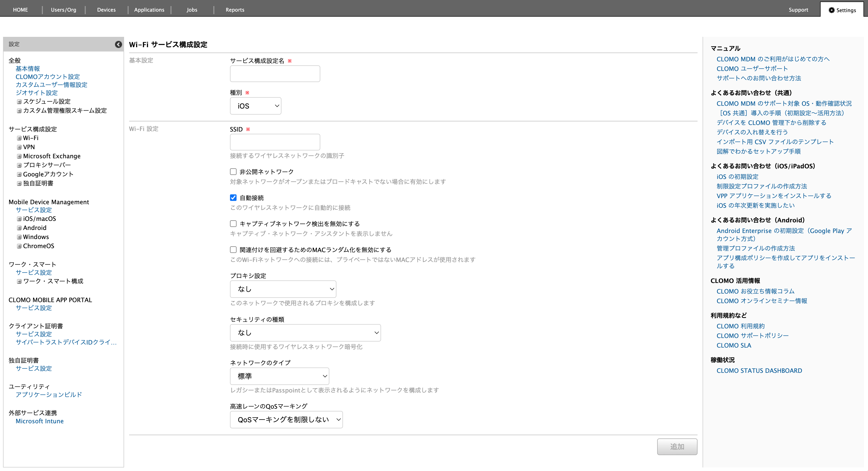Open the セキュリティの種類 dropdown
868x471 pixels.
305,333
